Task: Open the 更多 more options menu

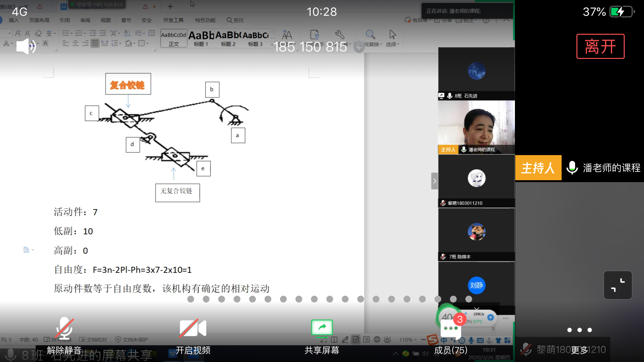Action: 580,340
